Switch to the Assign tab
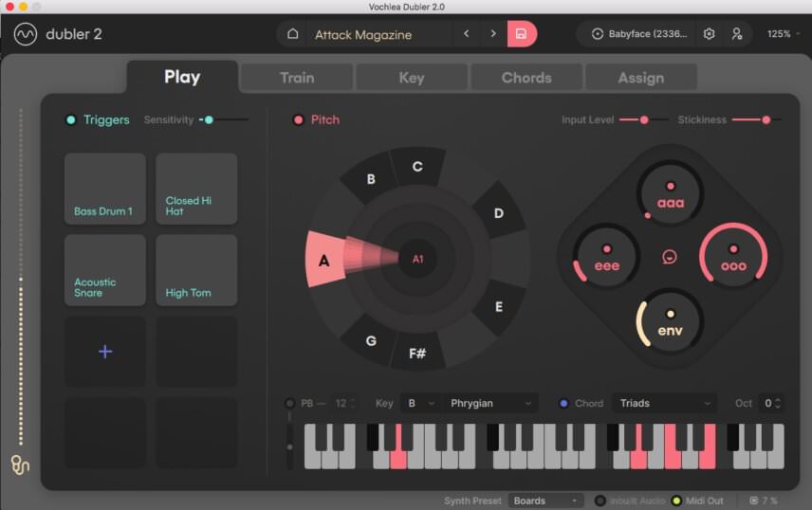 pos(640,78)
